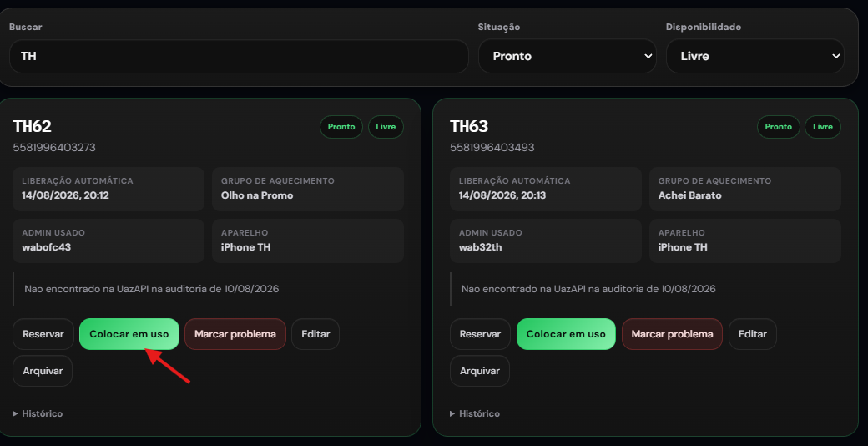
Task: Click the Achei Barato group value
Action: 689,195
